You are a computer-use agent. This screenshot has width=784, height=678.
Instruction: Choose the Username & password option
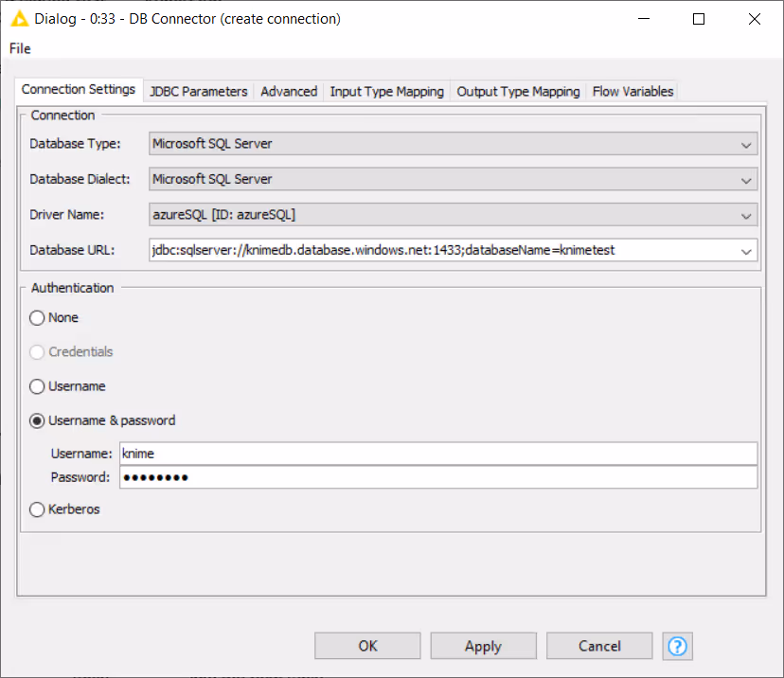point(36,420)
